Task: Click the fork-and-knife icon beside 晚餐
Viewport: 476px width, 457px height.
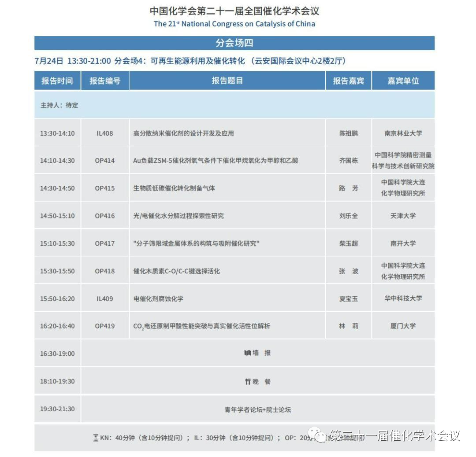Action: click(248, 381)
